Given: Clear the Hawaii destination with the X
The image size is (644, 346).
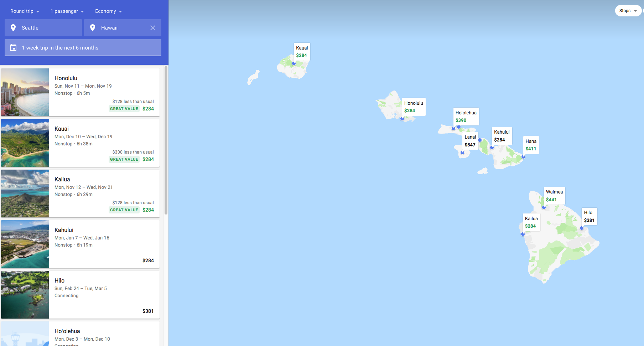Looking at the screenshot, I should 153,28.
